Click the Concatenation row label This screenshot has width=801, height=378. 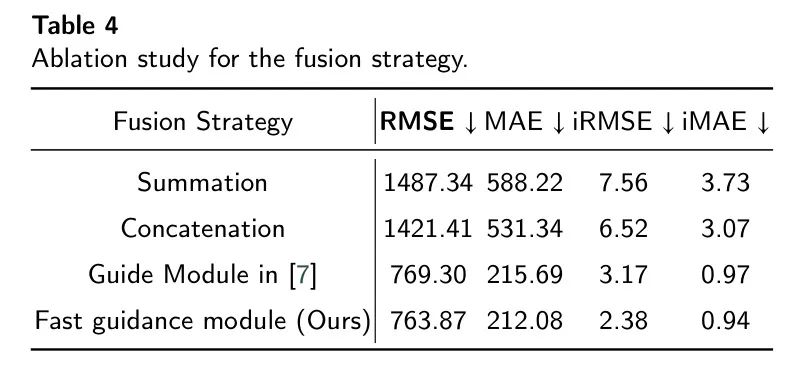(203, 229)
